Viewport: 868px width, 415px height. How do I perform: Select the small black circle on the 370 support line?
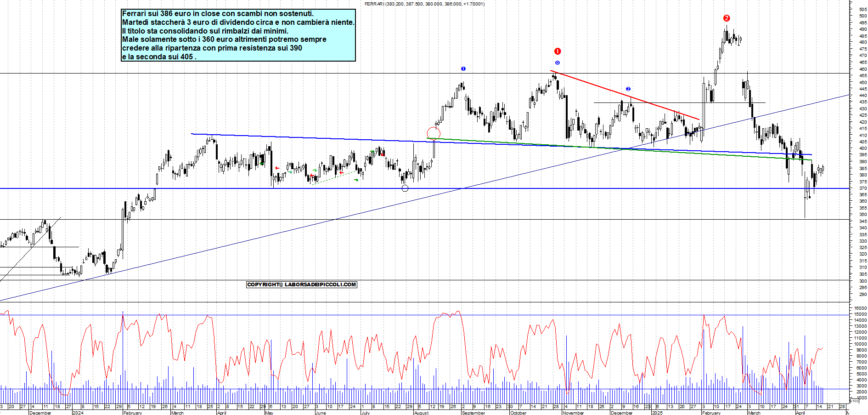405,188
